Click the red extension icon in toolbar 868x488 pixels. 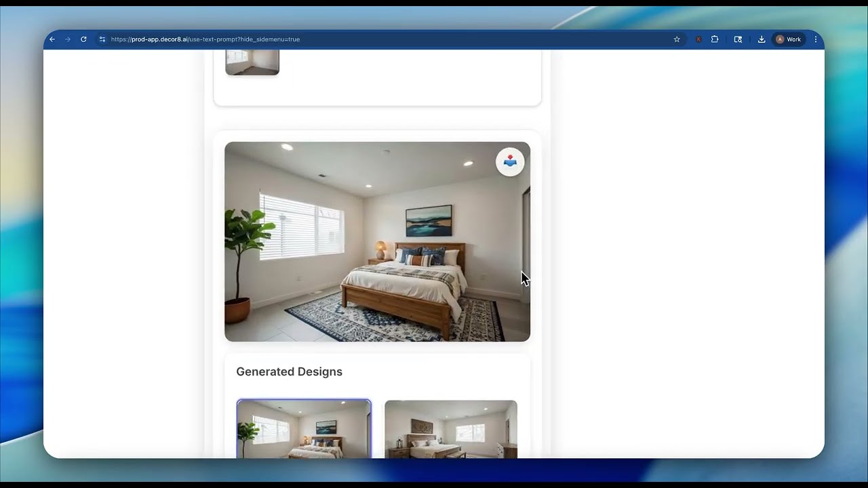point(698,39)
